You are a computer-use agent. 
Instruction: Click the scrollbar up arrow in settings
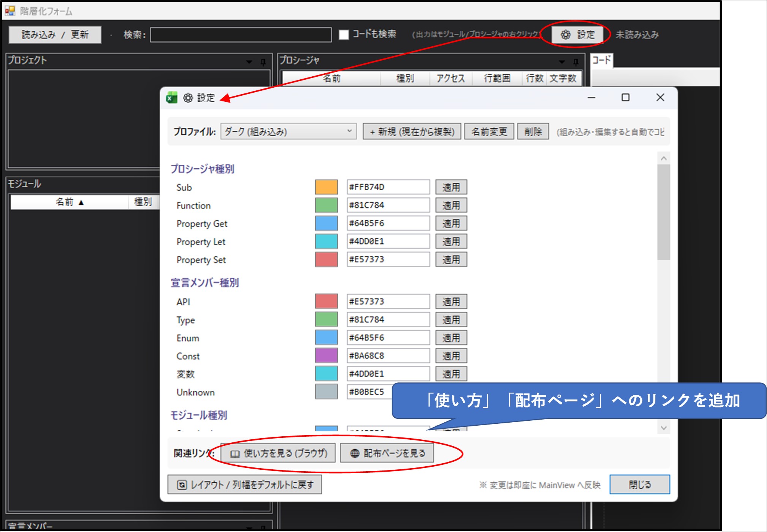click(664, 158)
